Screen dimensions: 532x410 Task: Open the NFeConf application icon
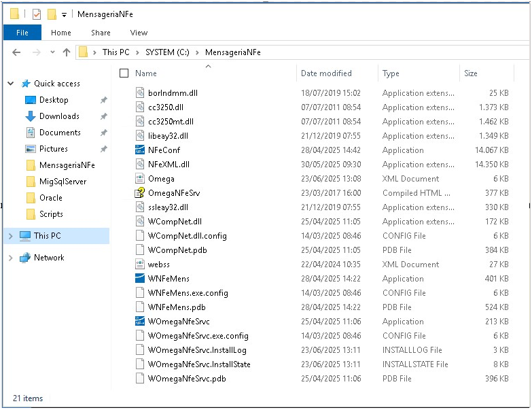pyautogui.click(x=140, y=150)
